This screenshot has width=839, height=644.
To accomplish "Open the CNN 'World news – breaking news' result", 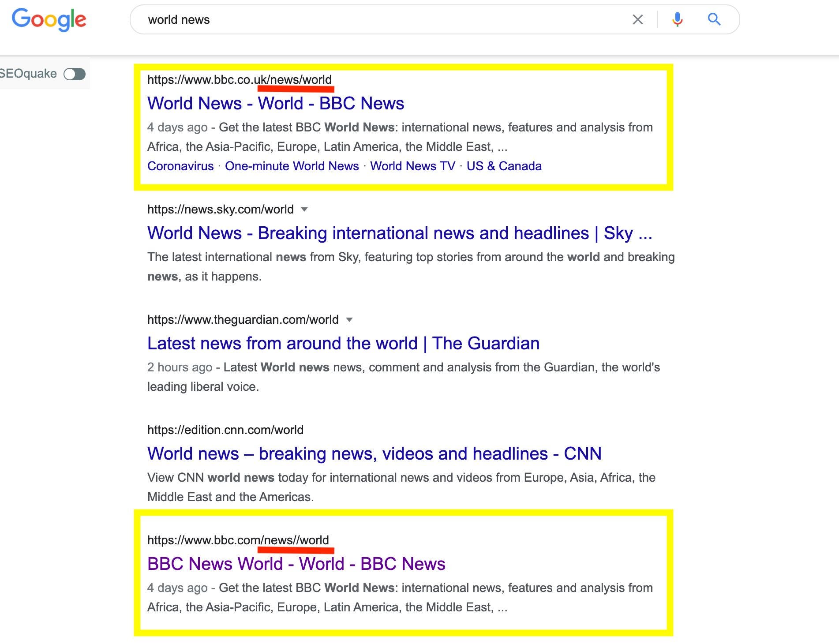I will (374, 453).
